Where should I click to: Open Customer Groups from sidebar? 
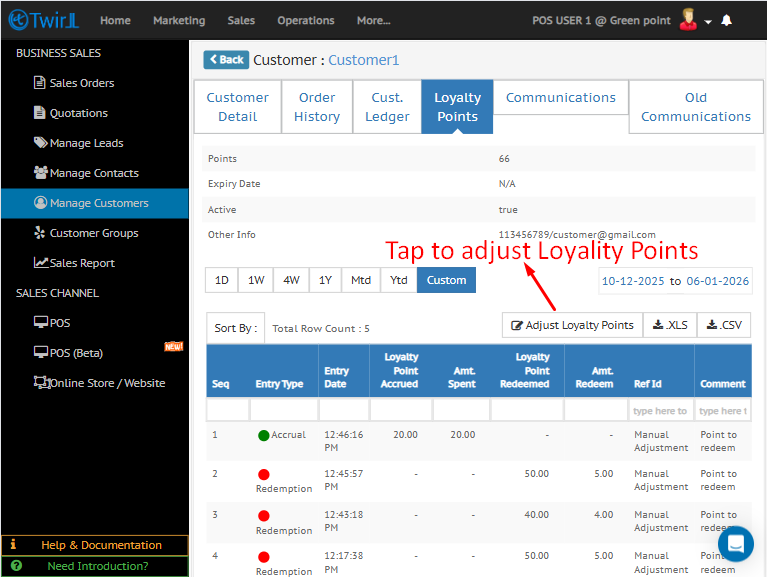(x=94, y=233)
